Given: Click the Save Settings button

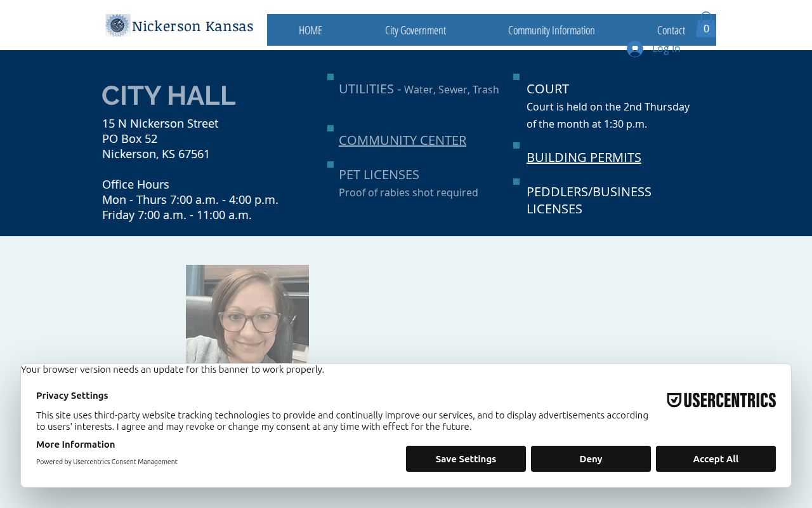Looking at the screenshot, I should click(466, 459).
